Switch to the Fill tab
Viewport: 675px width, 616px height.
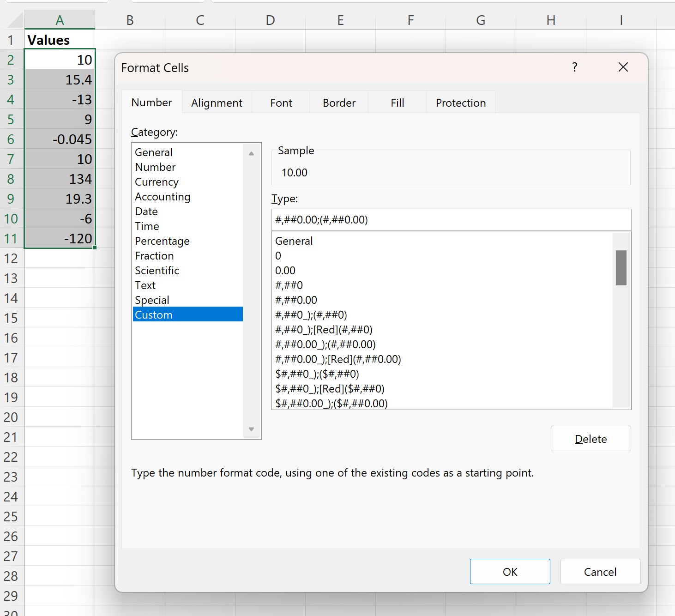coord(397,103)
